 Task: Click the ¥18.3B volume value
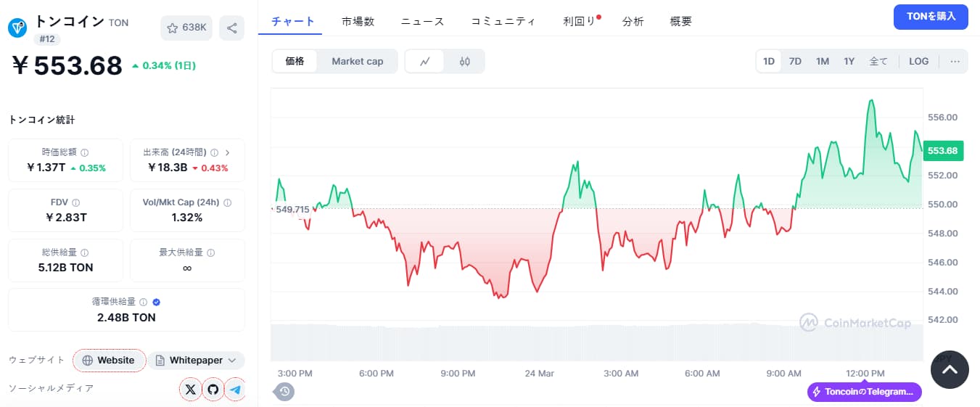click(x=168, y=168)
